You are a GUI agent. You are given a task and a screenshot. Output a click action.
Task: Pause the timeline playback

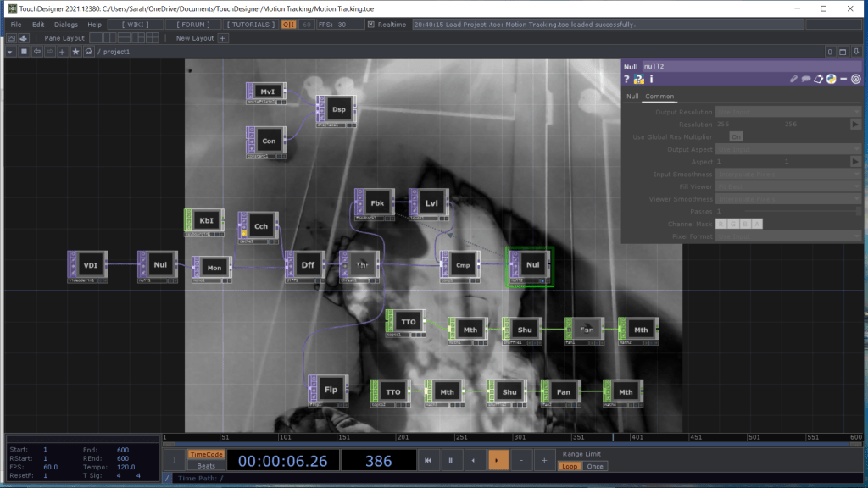tap(450, 460)
